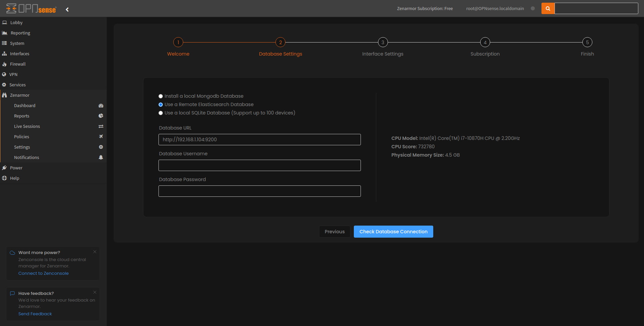This screenshot has width=644, height=326.
Task: Click the Dashboard gauge icon
Action: click(x=101, y=105)
